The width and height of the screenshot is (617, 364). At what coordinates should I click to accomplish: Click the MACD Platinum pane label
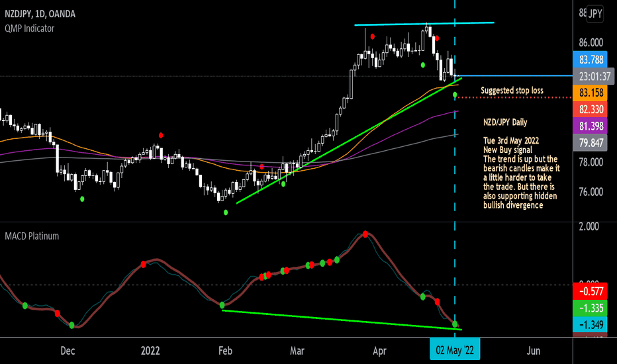tap(32, 236)
